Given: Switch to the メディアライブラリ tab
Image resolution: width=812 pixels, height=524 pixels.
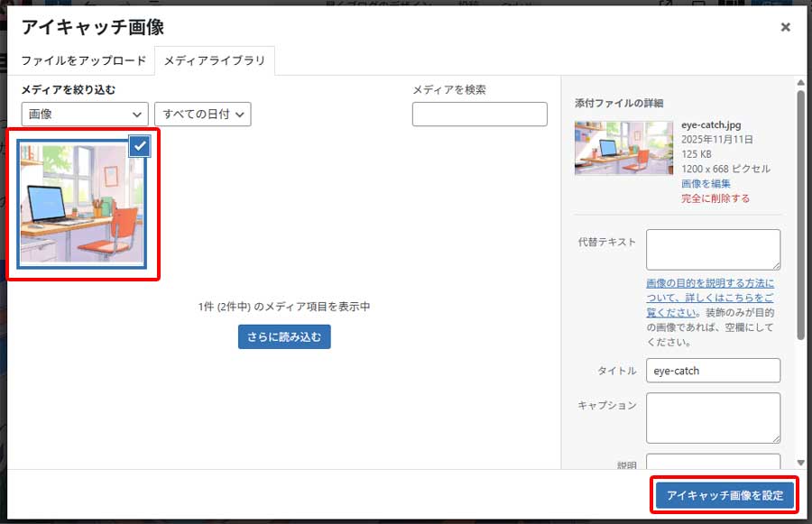Looking at the screenshot, I should (x=212, y=62).
